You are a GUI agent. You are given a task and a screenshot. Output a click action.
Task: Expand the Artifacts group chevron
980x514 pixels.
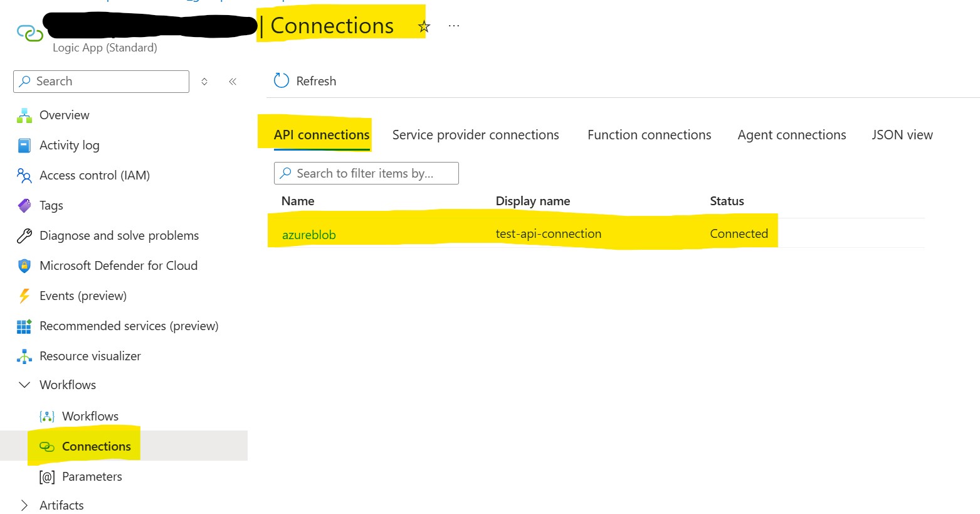click(24, 505)
